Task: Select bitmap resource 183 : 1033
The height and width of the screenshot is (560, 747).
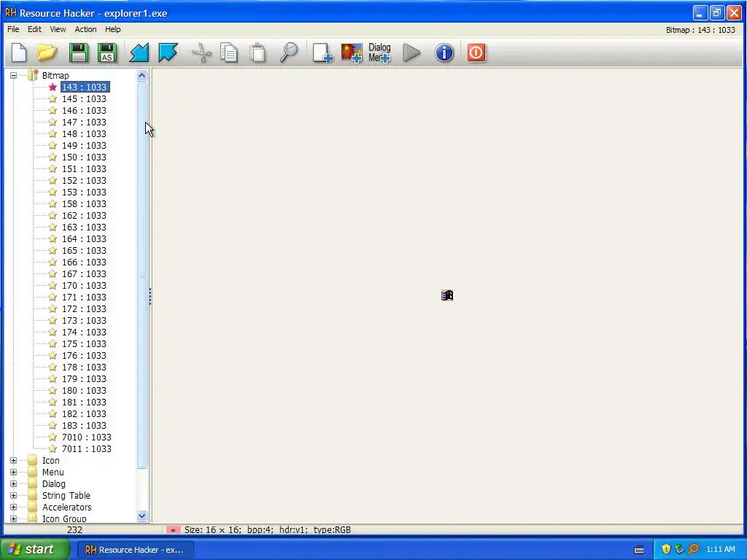Action: [x=84, y=425]
